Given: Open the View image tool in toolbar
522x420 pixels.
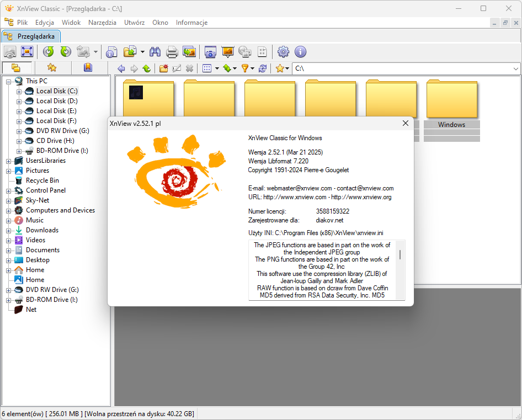Looking at the screenshot, I should (10, 52).
